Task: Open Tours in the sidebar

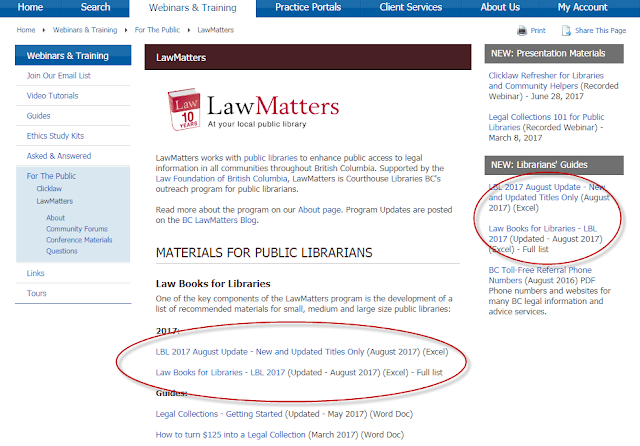Action: tap(36, 293)
